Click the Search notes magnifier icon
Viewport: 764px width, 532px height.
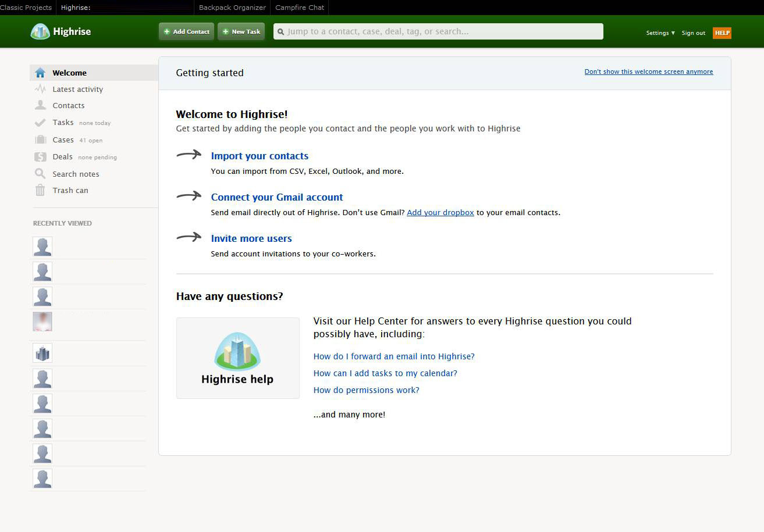point(40,173)
